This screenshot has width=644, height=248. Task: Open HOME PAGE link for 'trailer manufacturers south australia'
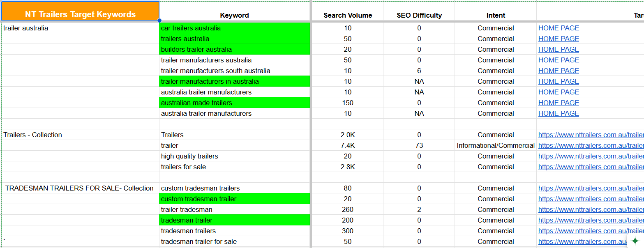559,71
